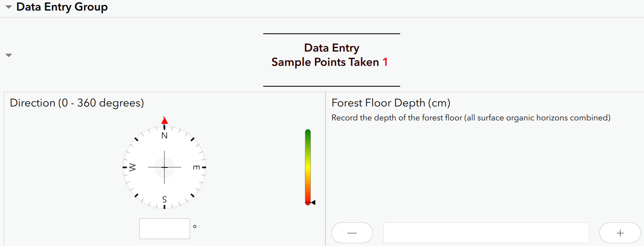The image size is (644, 246).
Task: Click the black marker beside the gradient bar
Action: (313, 202)
